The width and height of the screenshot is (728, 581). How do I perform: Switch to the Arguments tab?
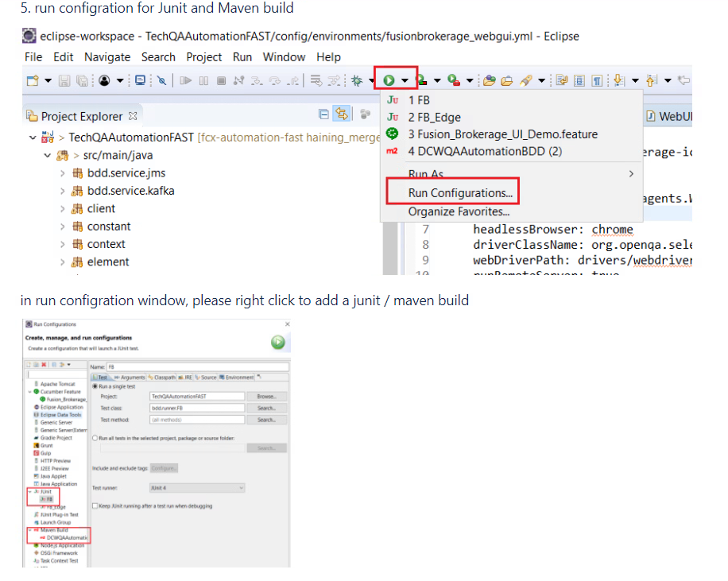(130, 378)
